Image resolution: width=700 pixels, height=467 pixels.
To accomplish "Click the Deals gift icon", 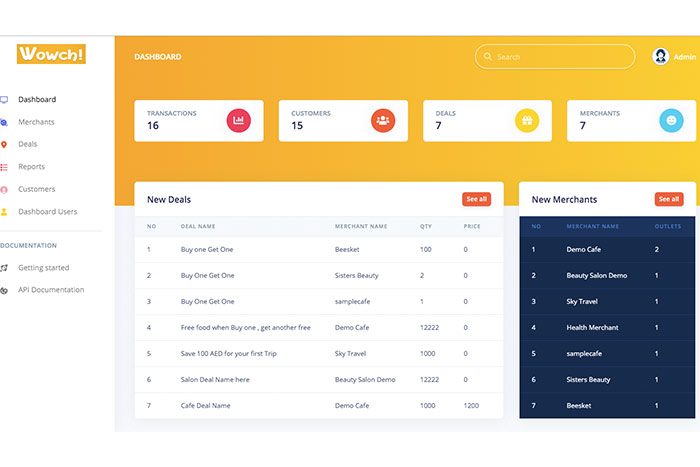I will (x=527, y=120).
